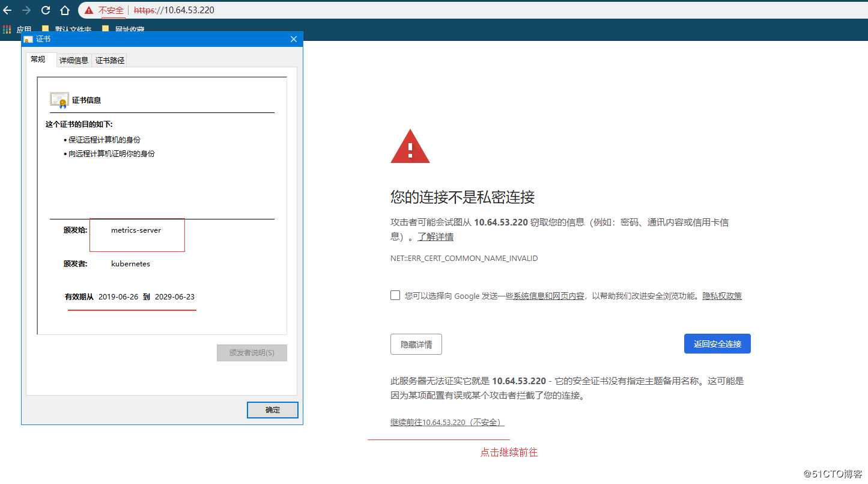The height and width of the screenshot is (484, 868).
Task: Click the certificate info icon
Action: coord(59,100)
